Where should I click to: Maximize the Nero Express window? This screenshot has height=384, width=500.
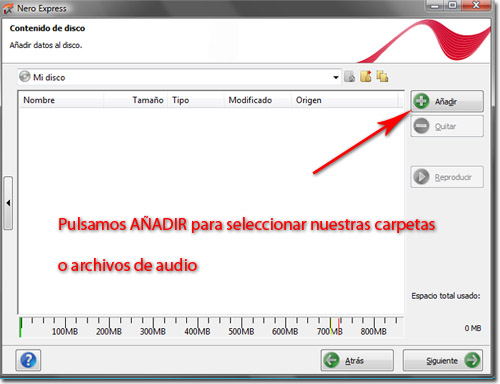coord(452,5)
